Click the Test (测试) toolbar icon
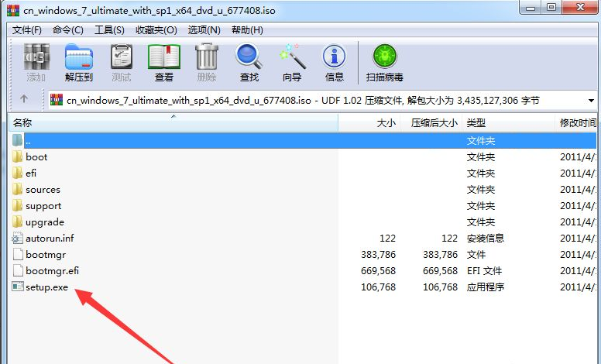This screenshot has height=364, width=601. [x=122, y=57]
